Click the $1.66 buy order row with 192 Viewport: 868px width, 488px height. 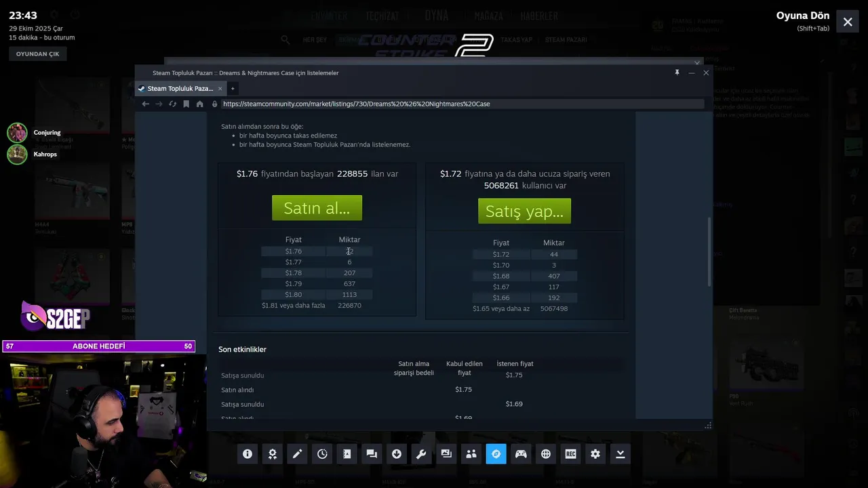pos(525,298)
